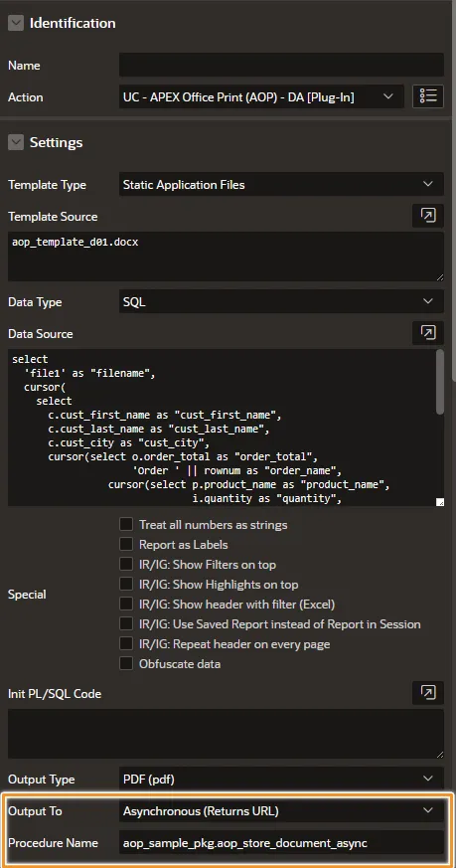This screenshot has width=456, height=868.
Task: Open the Template Type dropdown
Action: 281,184
